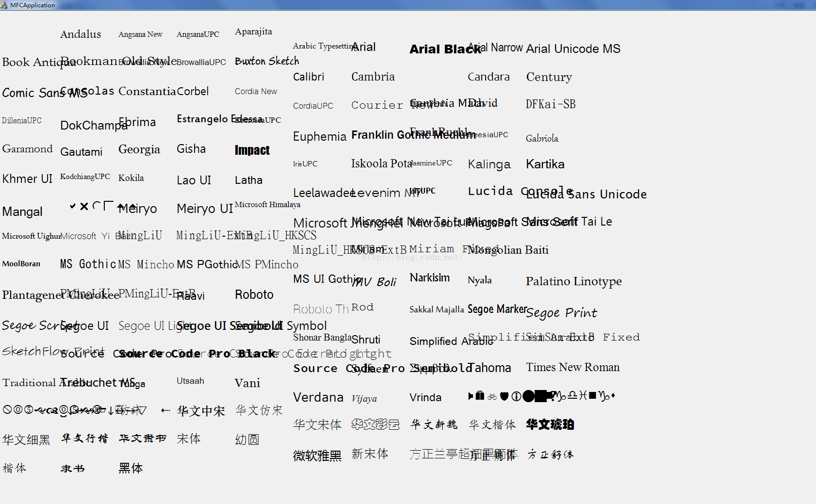Image resolution: width=816 pixels, height=504 pixels.
Task: Click the 'Khmer UI' font sample
Action: pyautogui.click(x=27, y=179)
